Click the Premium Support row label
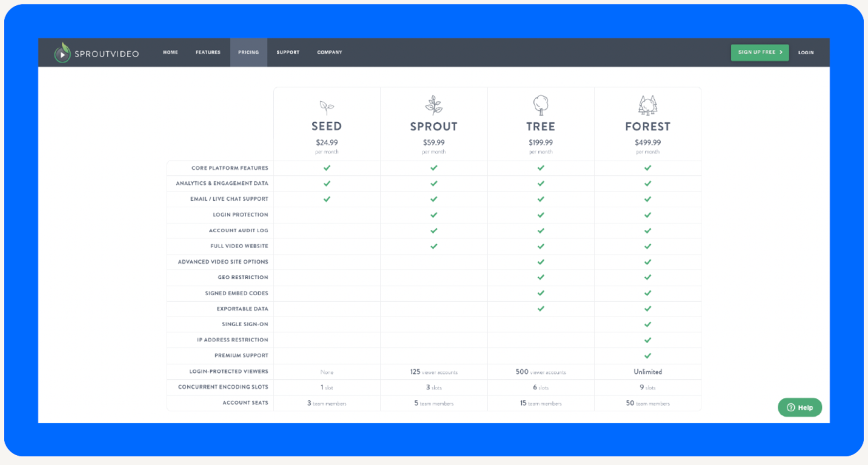Image resolution: width=868 pixels, height=465 pixels. click(x=241, y=355)
